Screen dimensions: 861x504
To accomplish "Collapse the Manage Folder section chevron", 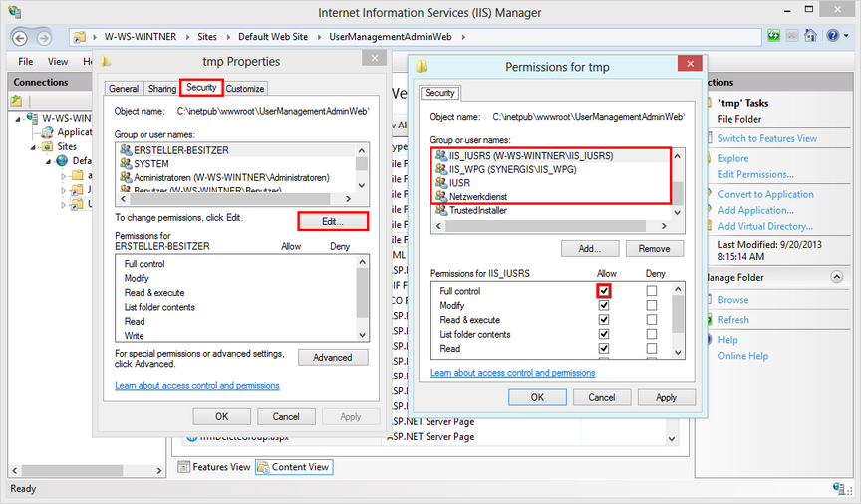I will [x=836, y=277].
